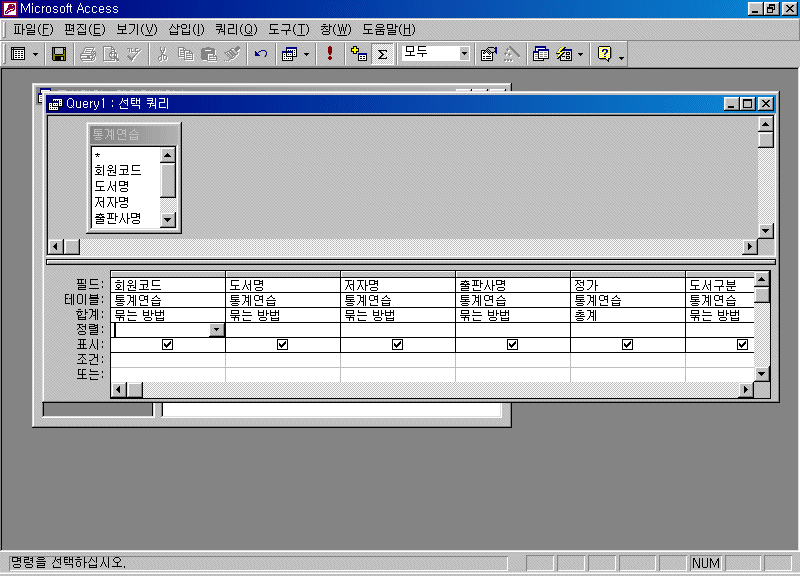The width and height of the screenshot is (800, 576).
Task: Click the 통계연습 field list title bar
Action: click(134, 134)
